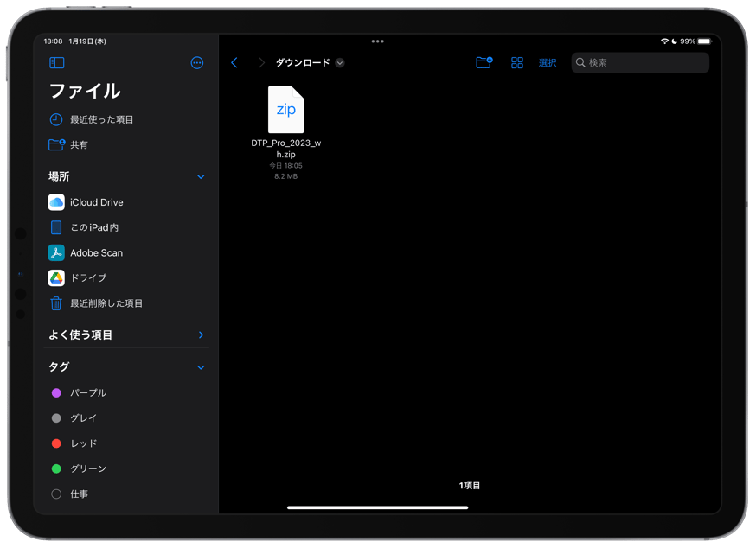Select the DTP_Pro_2023_wh.zip file name

tap(286, 149)
